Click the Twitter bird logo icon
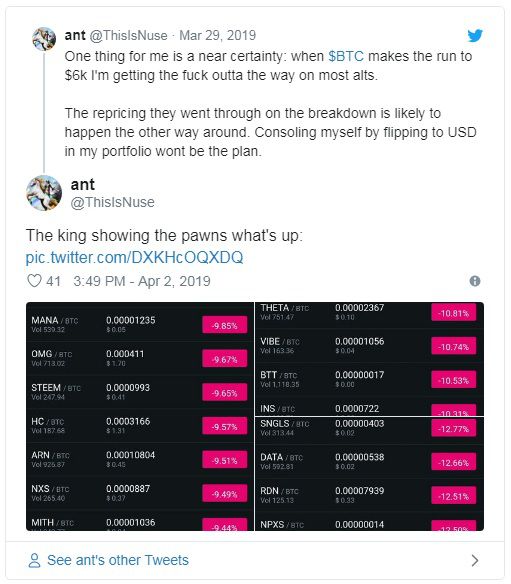The height and width of the screenshot is (584, 511). point(475,35)
